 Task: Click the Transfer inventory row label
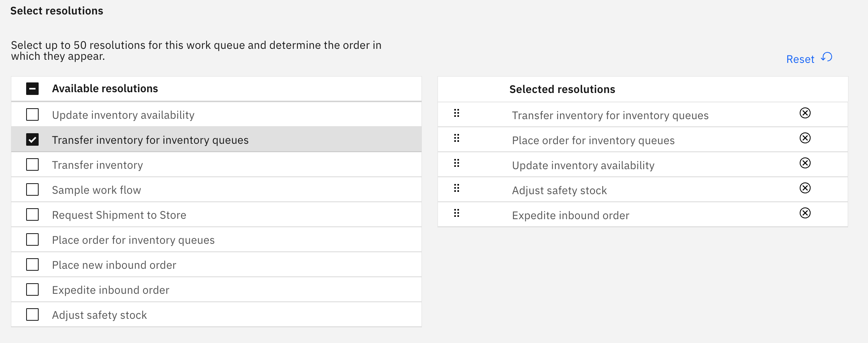(x=98, y=165)
